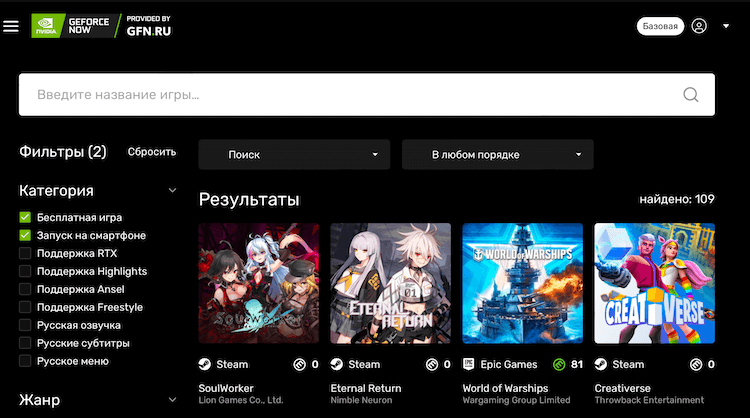
Task: Check the Русское меню filter
Action: (x=25, y=361)
